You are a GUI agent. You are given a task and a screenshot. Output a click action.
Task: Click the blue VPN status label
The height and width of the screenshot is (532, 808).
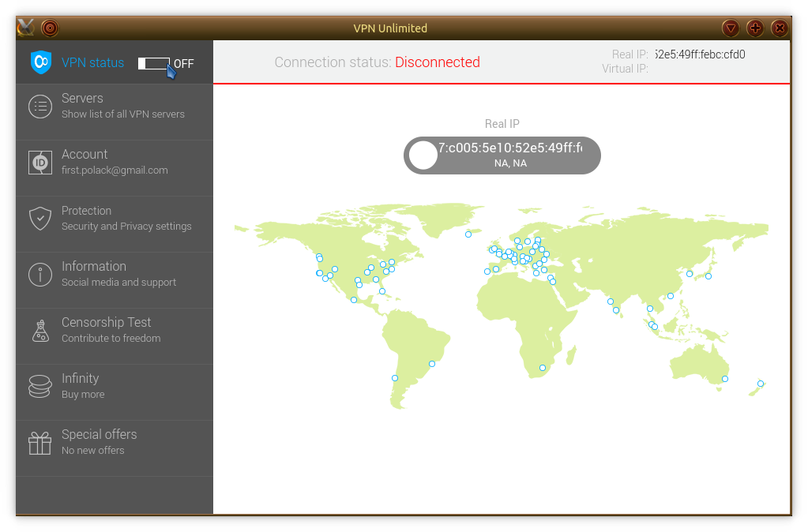pos(92,63)
